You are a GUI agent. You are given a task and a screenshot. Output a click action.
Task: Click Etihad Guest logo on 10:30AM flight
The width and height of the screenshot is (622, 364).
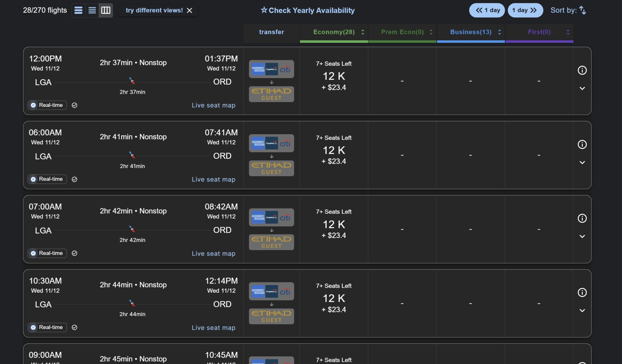(272, 316)
